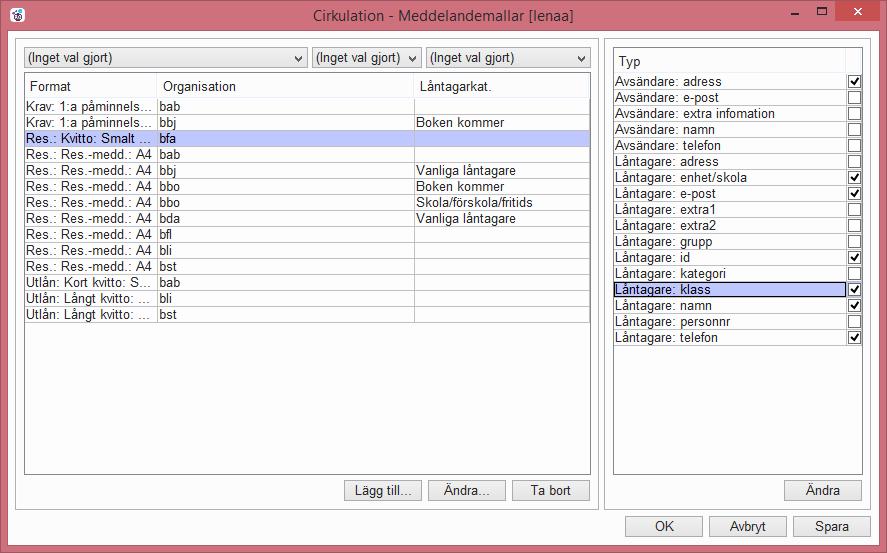
Task: Open the first (Inget val gjort) format dropdown
Action: (x=166, y=58)
